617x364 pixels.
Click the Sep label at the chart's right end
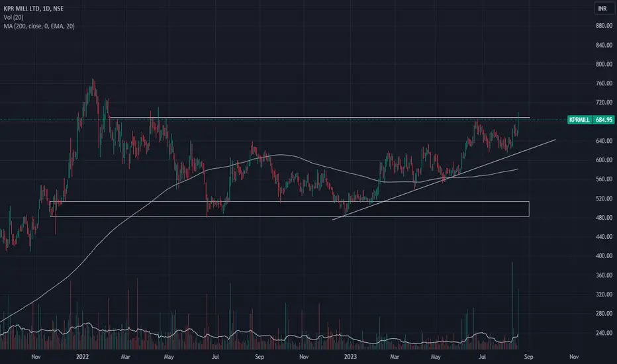[528, 357]
